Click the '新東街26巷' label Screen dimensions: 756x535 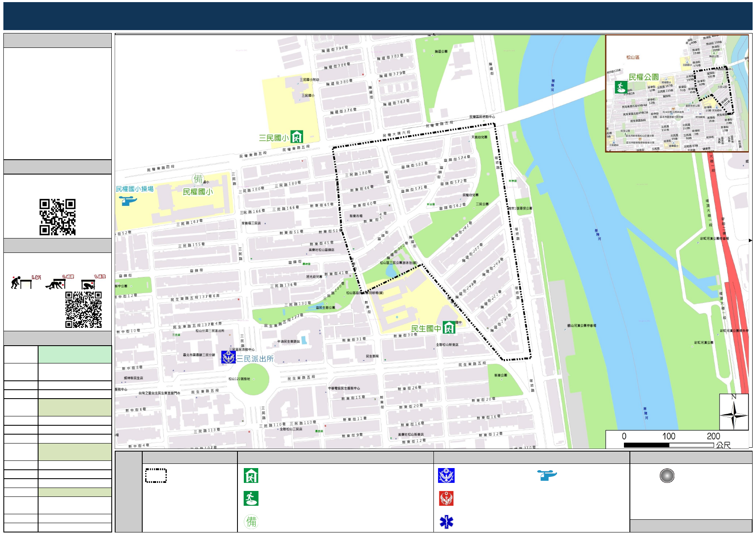tap(410, 388)
